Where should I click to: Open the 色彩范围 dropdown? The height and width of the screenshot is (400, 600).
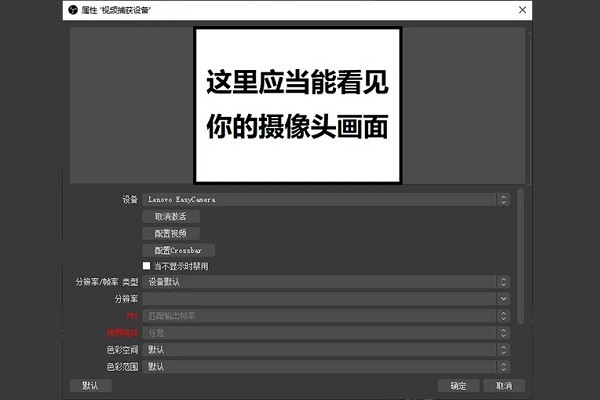(x=326, y=367)
